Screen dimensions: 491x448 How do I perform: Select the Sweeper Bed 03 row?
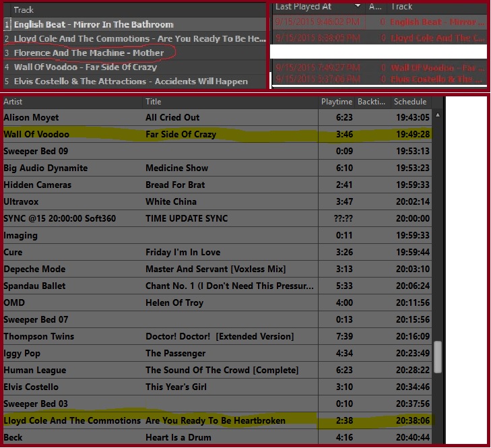[x=218, y=404]
